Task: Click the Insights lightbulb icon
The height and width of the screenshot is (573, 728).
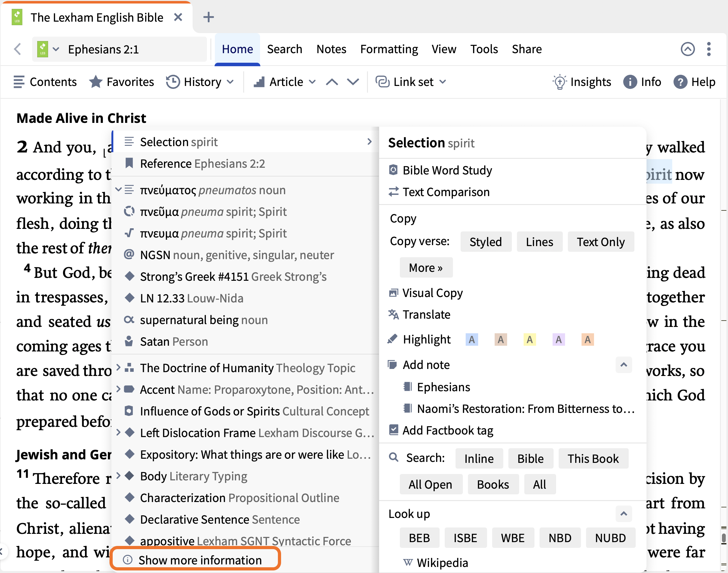Action: tap(559, 82)
